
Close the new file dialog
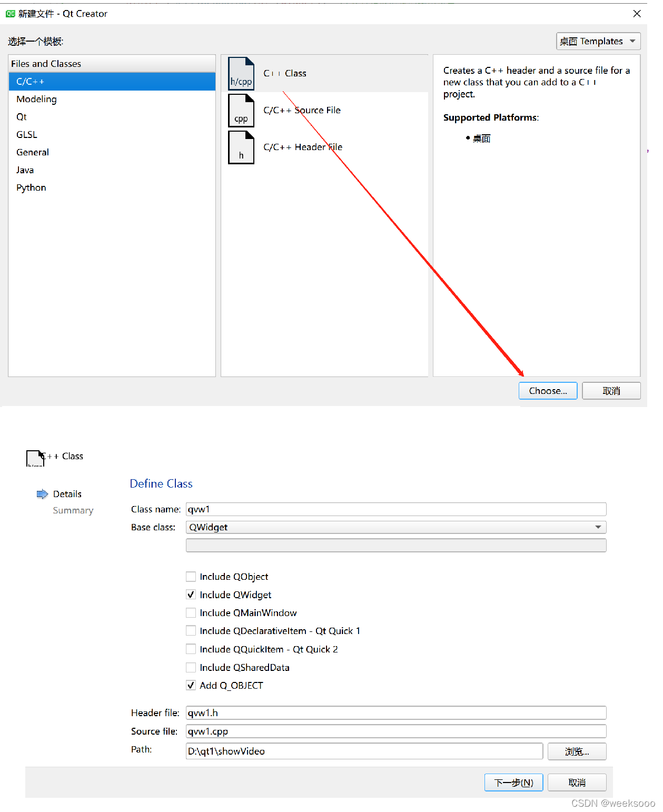(637, 14)
